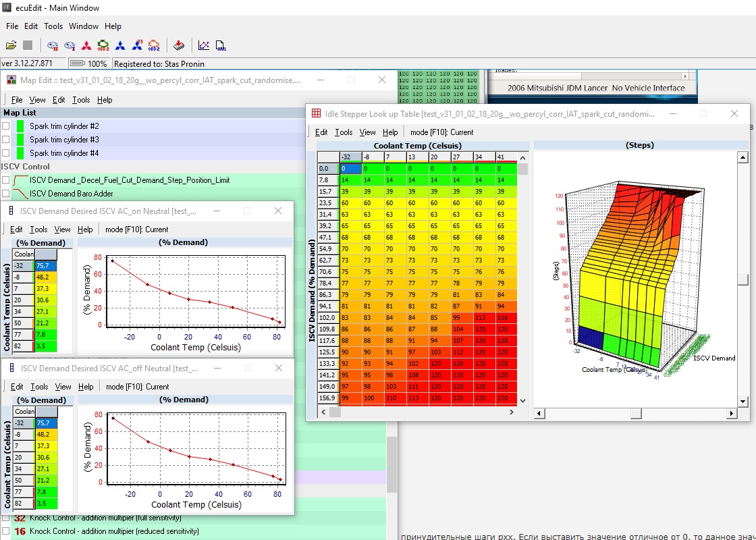The height and width of the screenshot is (540, 756).
Task: Click the Mitsubishi logo icon marked 23
Action: (137, 45)
